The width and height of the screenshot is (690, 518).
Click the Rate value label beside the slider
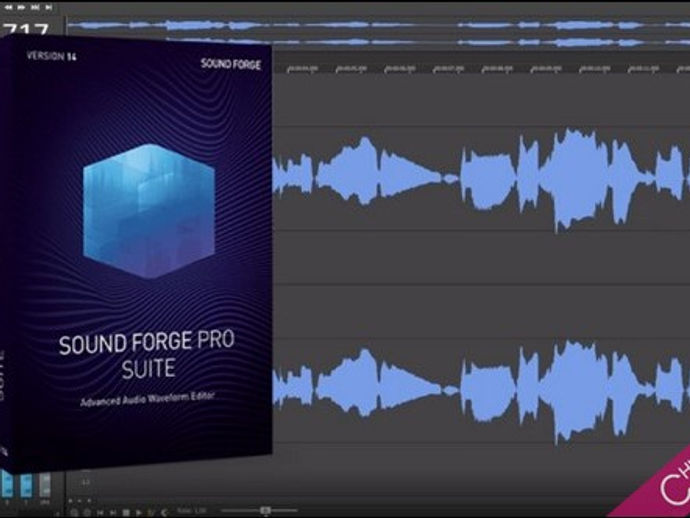point(191,511)
